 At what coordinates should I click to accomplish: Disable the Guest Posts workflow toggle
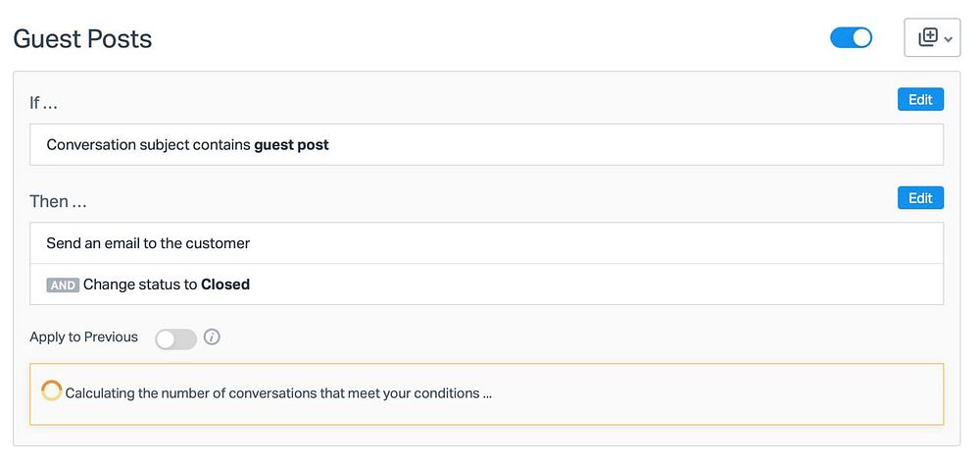[x=851, y=37]
